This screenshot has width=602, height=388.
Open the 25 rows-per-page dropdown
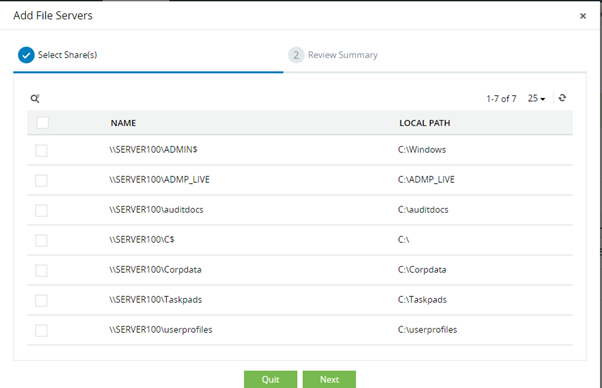[536, 98]
